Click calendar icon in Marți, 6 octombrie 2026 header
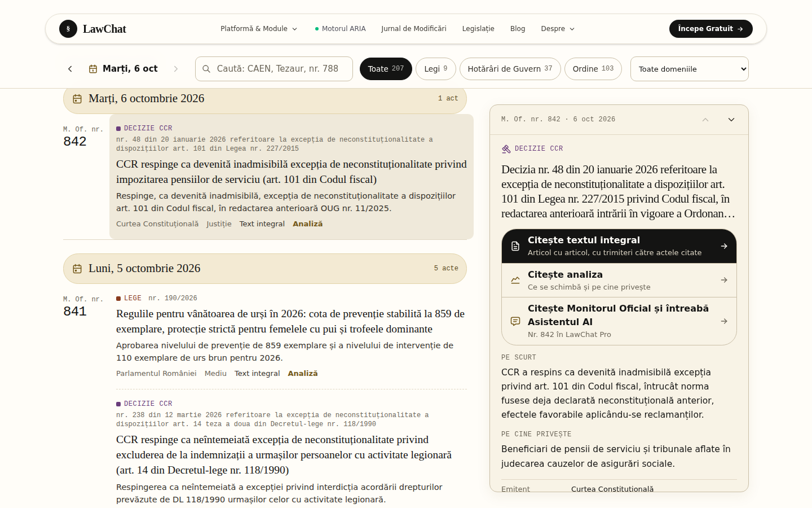812x508 pixels. coord(77,99)
